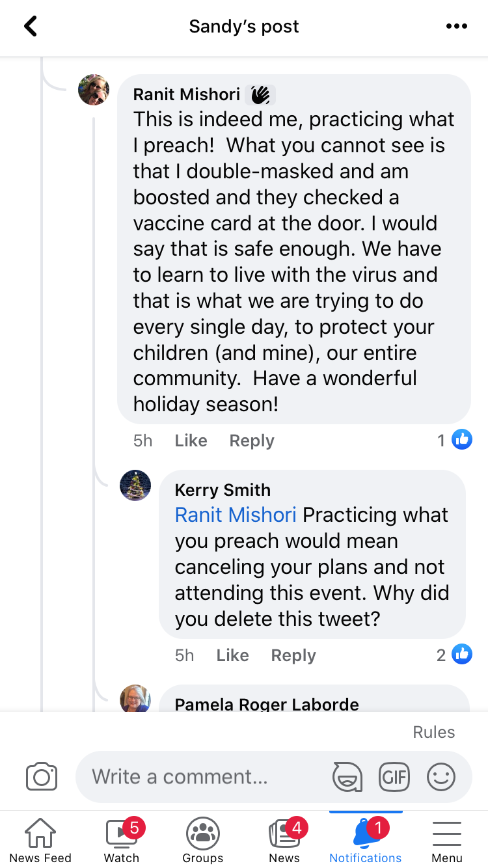The height and width of the screenshot is (868, 488).
Task: Open Kerry Smith's profile picture
Action: click(x=135, y=485)
